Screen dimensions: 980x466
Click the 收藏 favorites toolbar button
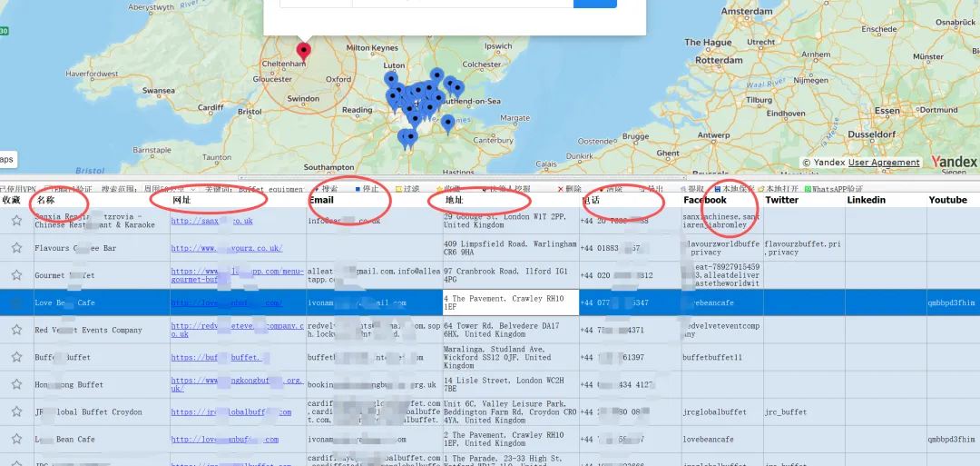[x=448, y=188]
